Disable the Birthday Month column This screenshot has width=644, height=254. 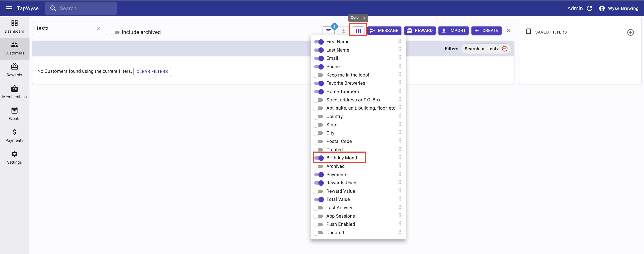pos(319,158)
